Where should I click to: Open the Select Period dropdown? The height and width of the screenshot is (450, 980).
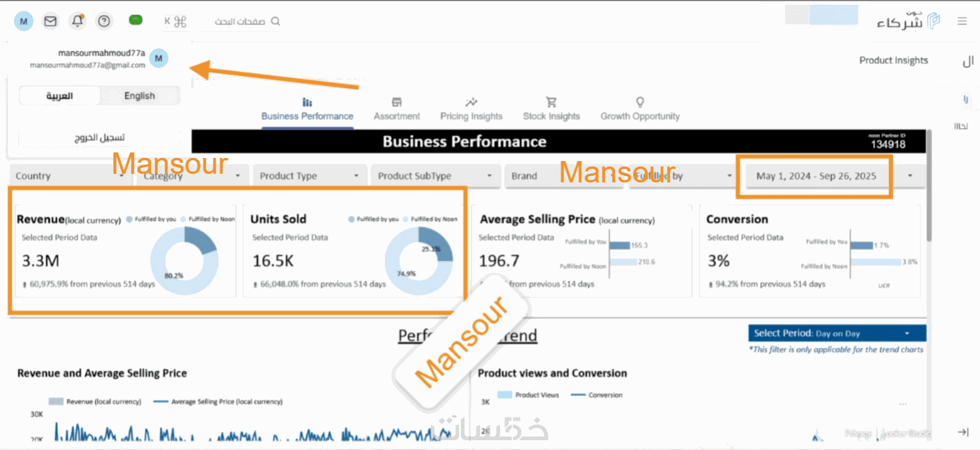[x=837, y=333]
